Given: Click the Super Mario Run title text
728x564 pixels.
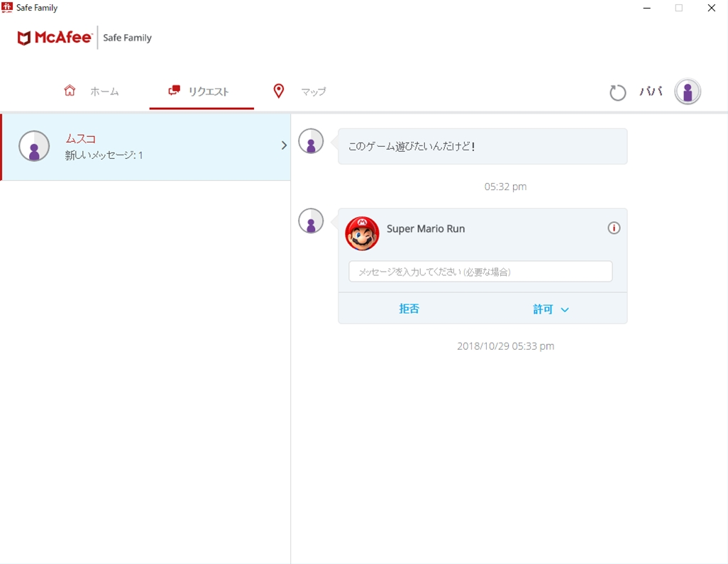Looking at the screenshot, I should click(x=426, y=229).
